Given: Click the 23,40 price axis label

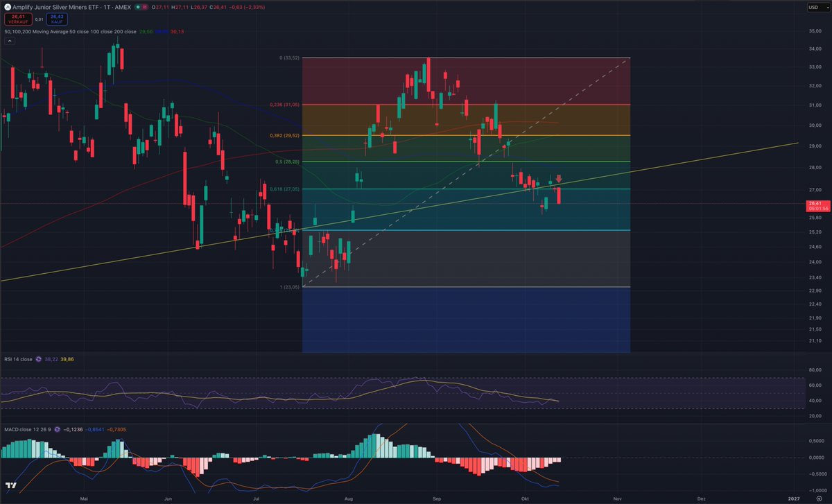Looking at the screenshot, I should (814, 277).
